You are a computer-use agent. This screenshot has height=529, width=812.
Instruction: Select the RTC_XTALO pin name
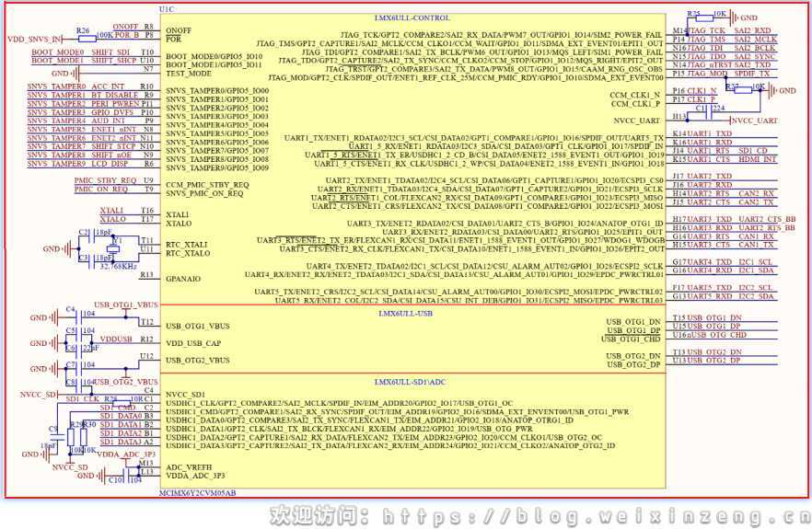(x=188, y=253)
